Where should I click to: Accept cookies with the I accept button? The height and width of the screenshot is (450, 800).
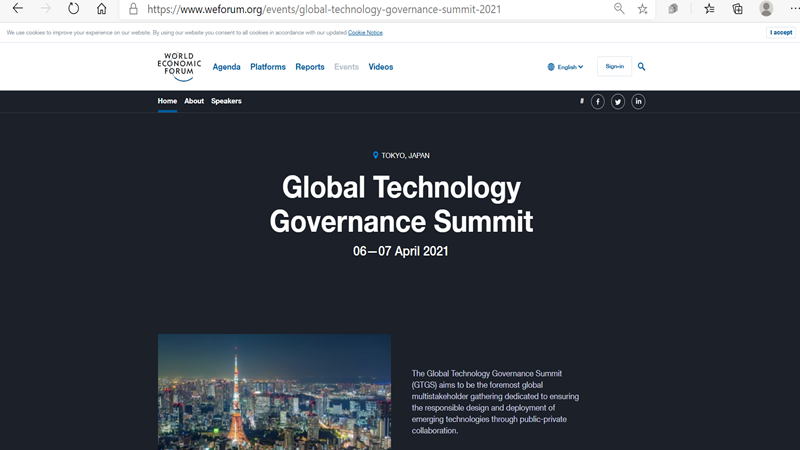point(781,32)
